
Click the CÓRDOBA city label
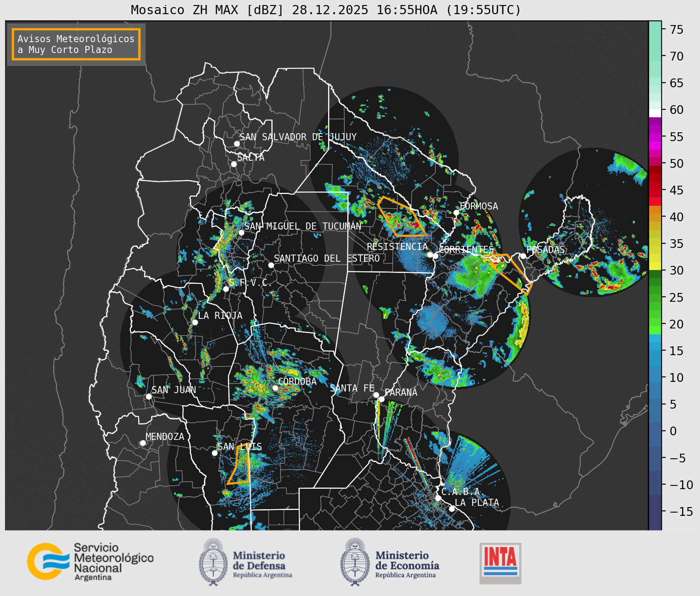point(297,381)
